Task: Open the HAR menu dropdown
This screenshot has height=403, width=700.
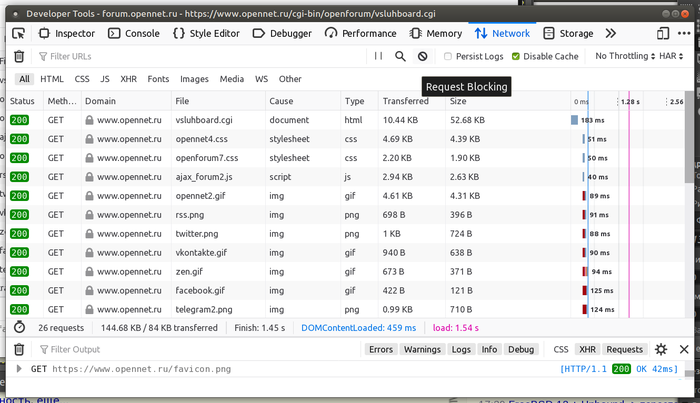Action: (x=671, y=56)
